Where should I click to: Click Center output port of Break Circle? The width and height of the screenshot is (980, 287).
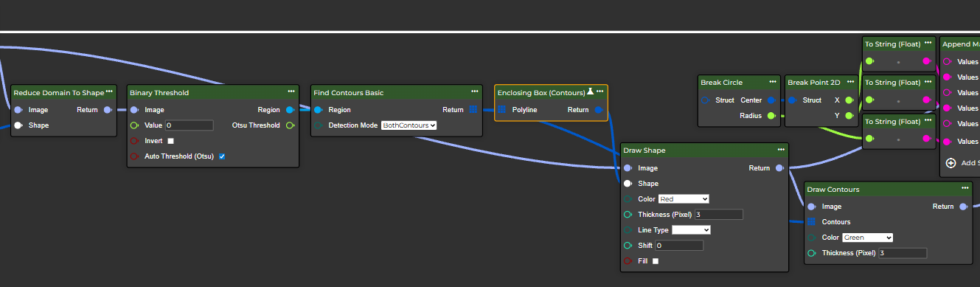click(771, 100)
